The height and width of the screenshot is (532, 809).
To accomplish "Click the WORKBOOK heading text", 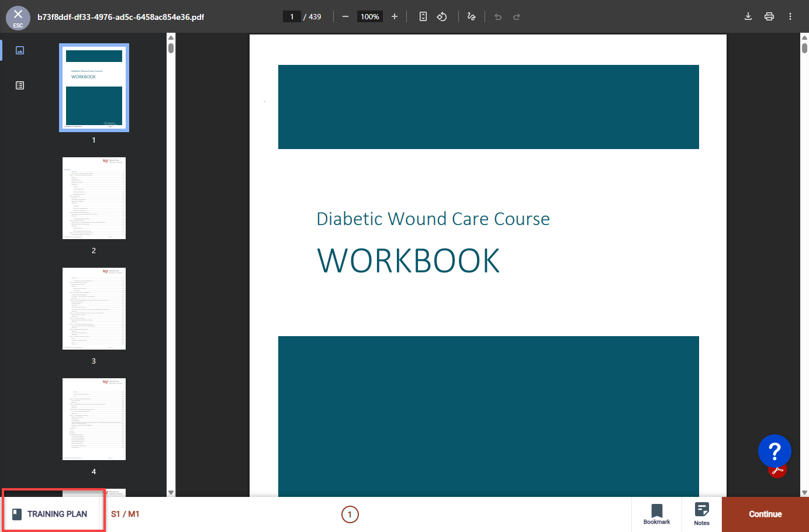I will pyautogui.click(x=409, y=261).
